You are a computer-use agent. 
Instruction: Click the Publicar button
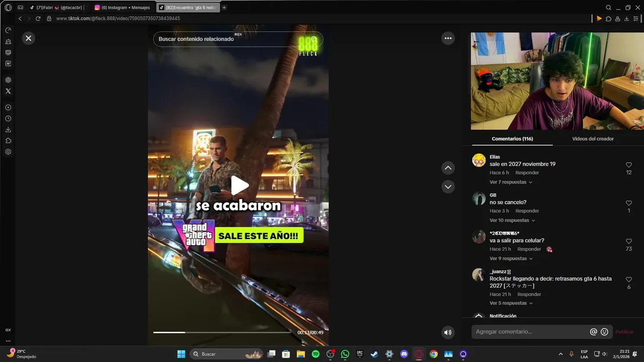point(624,332)
